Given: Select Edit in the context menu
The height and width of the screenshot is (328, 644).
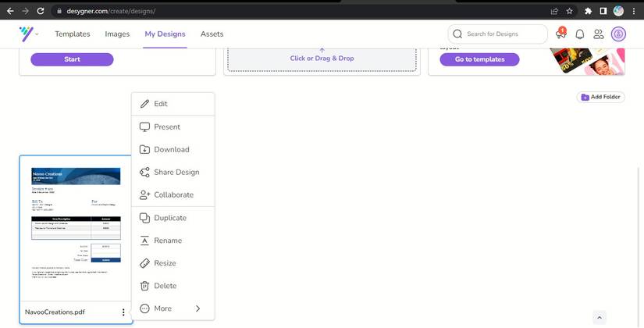Looking at the screenshot, I should [x=173, y=104].
